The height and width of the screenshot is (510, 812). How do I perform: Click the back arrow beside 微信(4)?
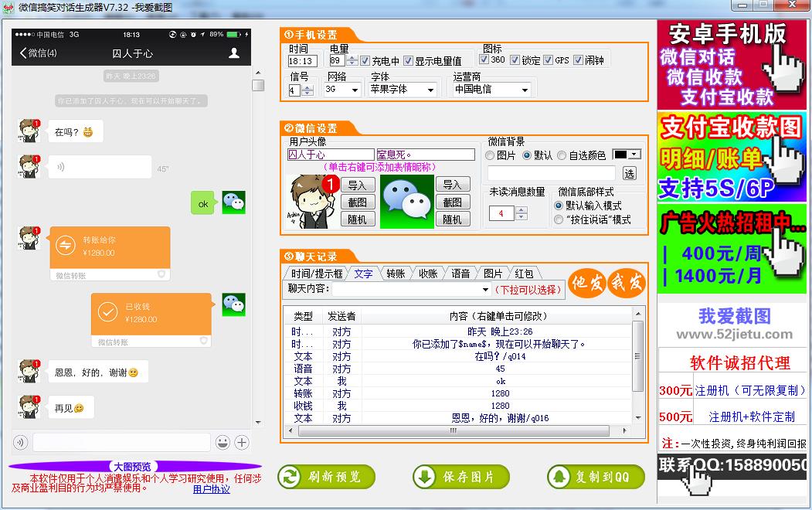(22, 53)
